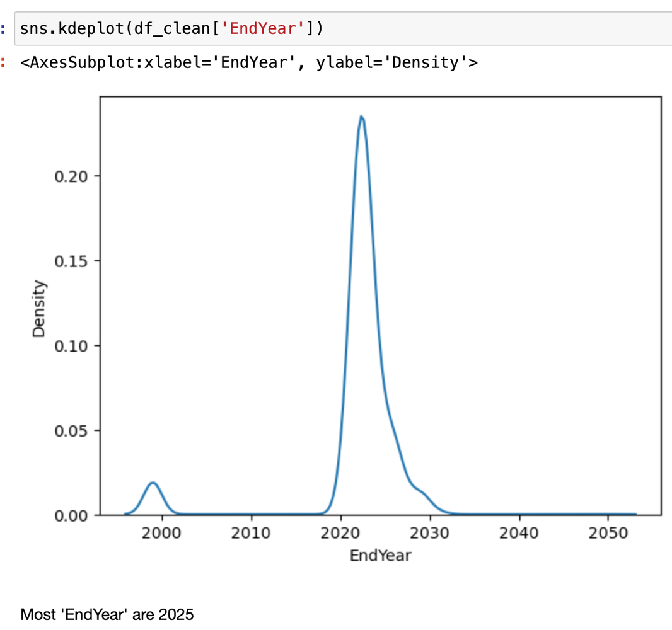This screenshot has width=672, height=630.
Task: Click the EndYear x-axis label
Action: pyautogui.click(x=380, y=556)
